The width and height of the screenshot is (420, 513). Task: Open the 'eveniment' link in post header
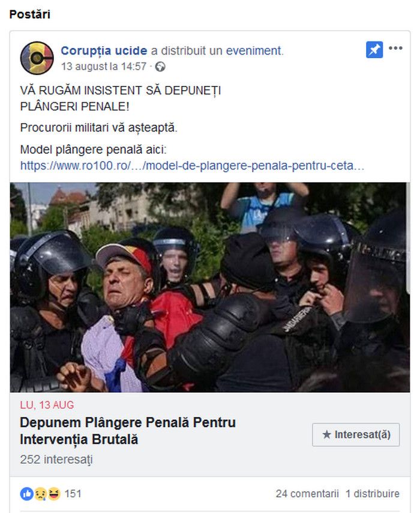pos(254,50)
